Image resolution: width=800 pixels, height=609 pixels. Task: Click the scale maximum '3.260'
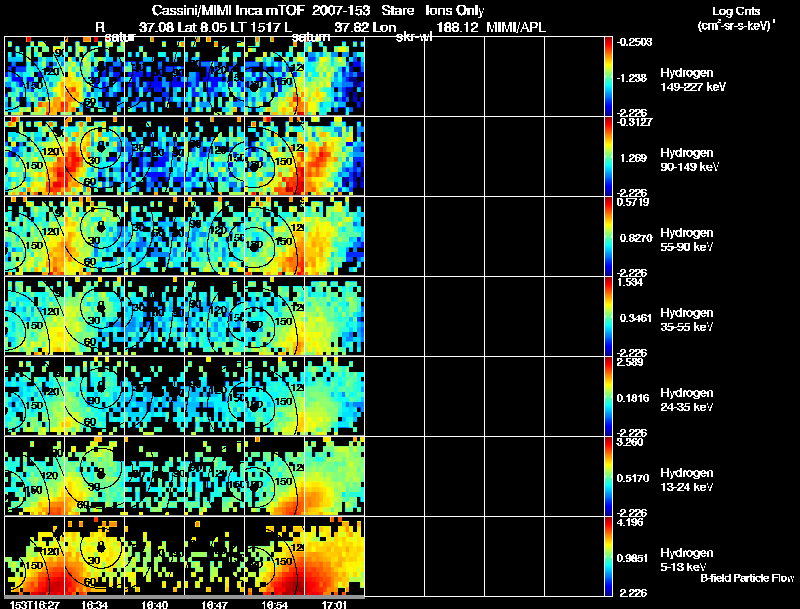[630, 442]
